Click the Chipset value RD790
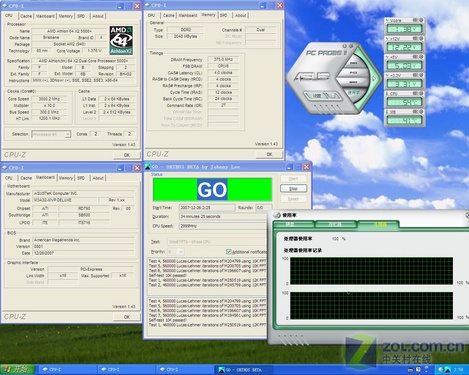 [x=85, y=208]
